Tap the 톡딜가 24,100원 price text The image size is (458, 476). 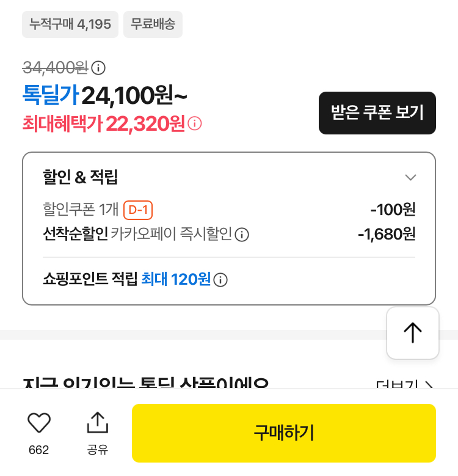pos(104,95)
